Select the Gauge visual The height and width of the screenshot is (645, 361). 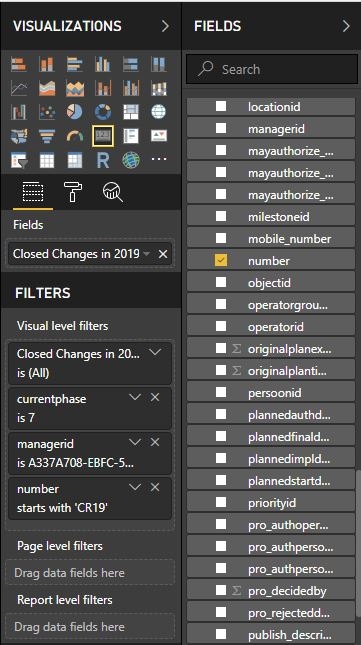click(74, 136)
